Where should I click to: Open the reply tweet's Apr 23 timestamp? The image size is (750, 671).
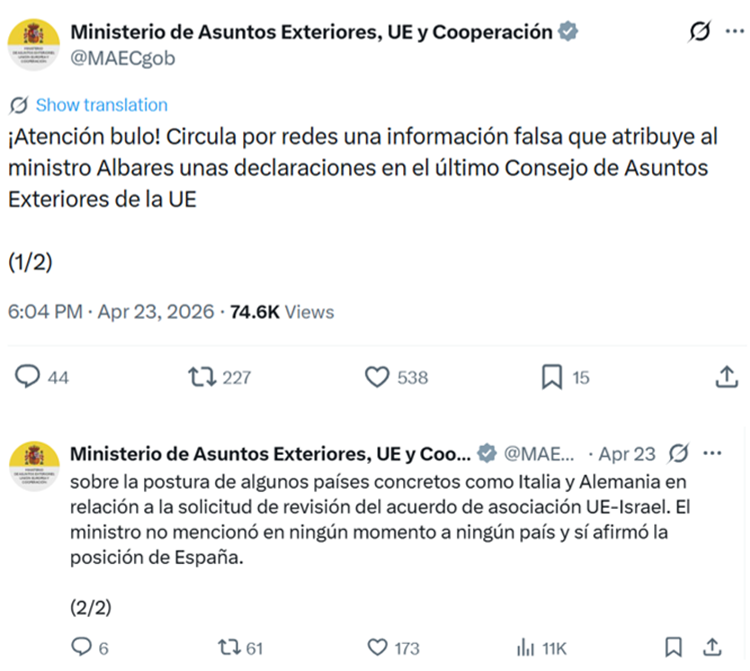[x=628, y=454]
